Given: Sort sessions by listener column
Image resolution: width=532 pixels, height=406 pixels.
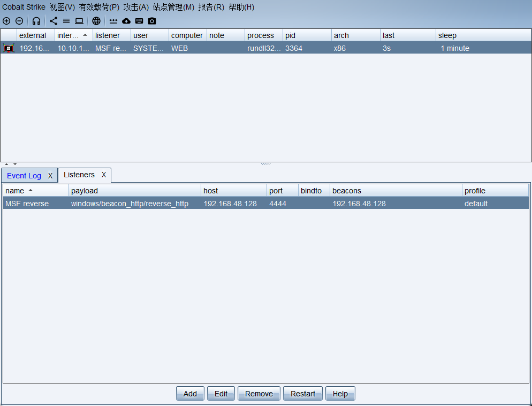Looking at the screenshot, I should pyautogui.click(x=112, y=35).
